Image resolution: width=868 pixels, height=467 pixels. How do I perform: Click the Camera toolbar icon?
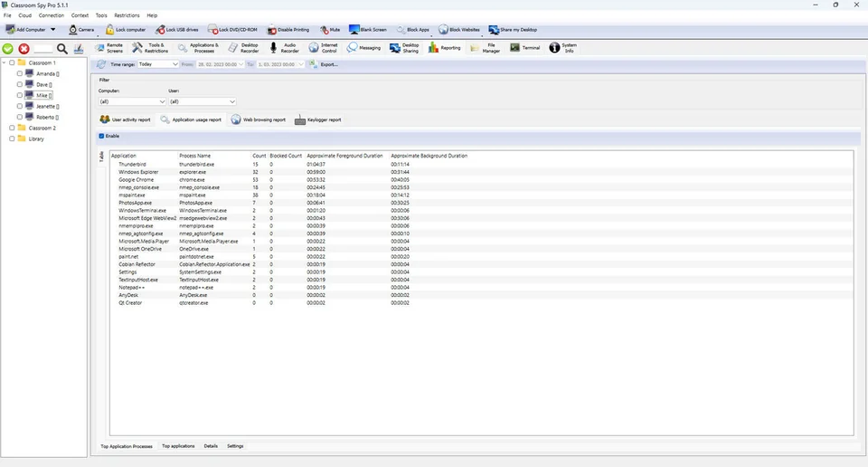[73, 29]
